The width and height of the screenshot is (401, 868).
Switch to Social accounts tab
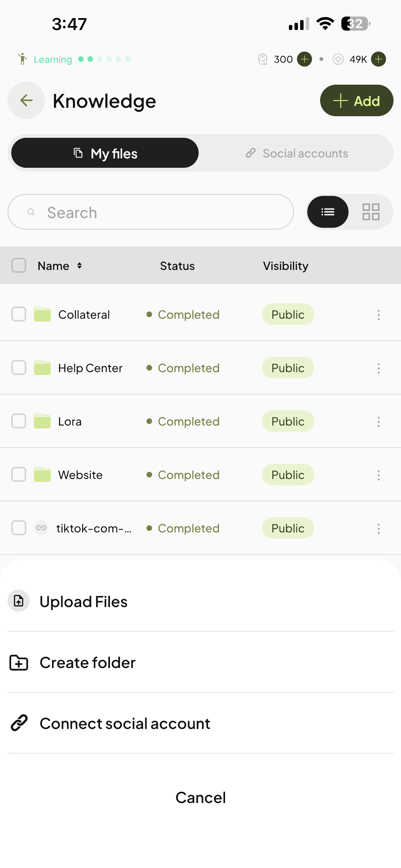[x=297, y=153]
